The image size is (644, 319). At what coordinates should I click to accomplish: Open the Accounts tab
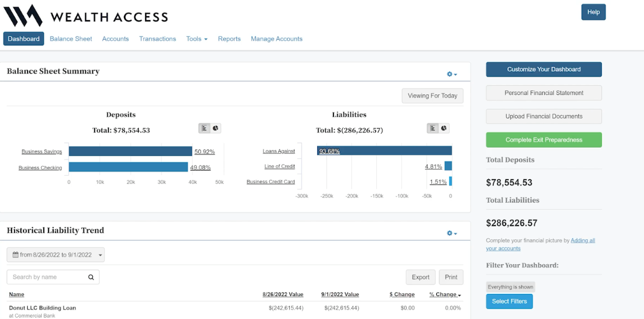click(115, 39)
